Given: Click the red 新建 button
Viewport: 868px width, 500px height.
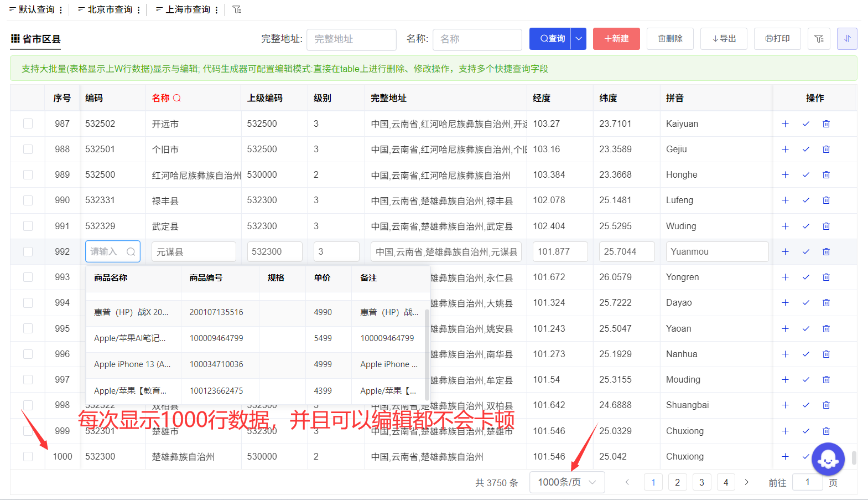Looking at the screenshot, I should (616, 39).
